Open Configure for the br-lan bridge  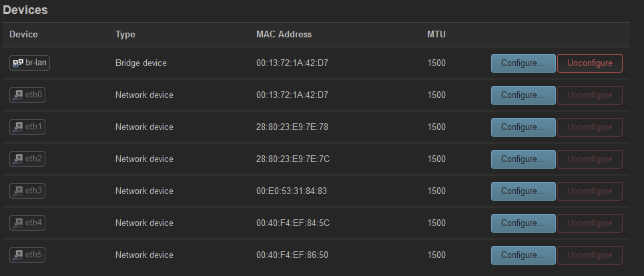click(x=523, y=63)
